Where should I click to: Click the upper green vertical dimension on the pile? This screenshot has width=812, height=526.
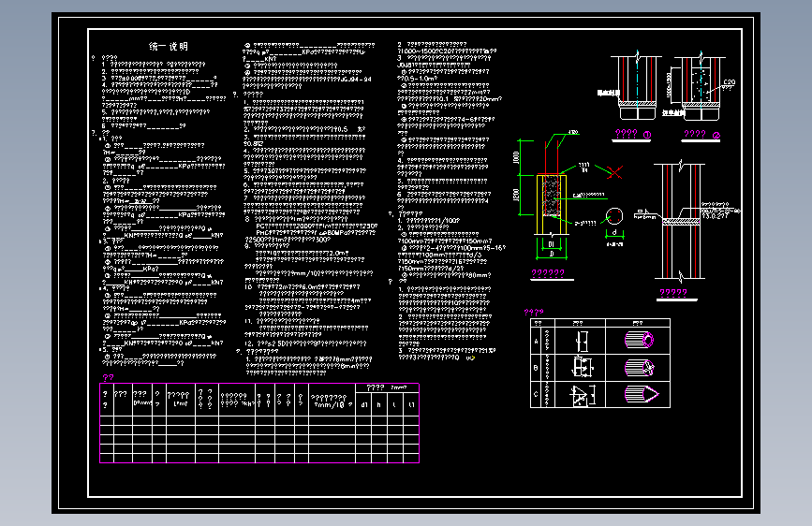click(x=520, y=157)
